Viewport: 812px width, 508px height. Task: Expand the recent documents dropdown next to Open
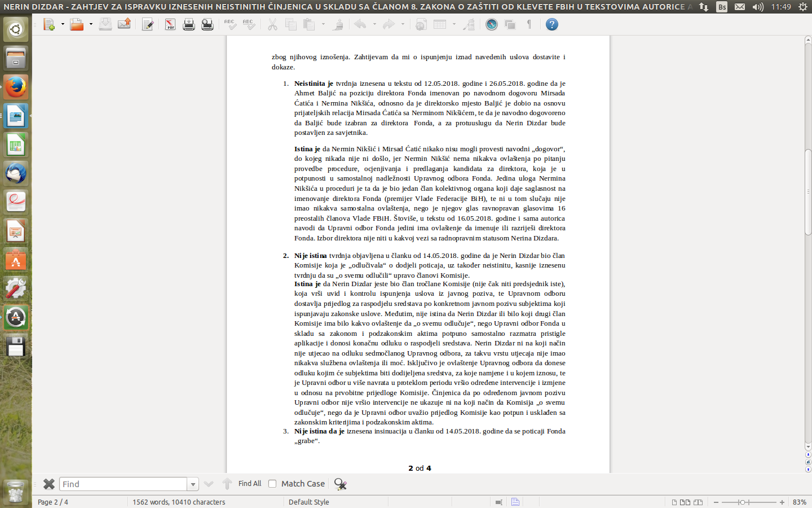(91, 24)
